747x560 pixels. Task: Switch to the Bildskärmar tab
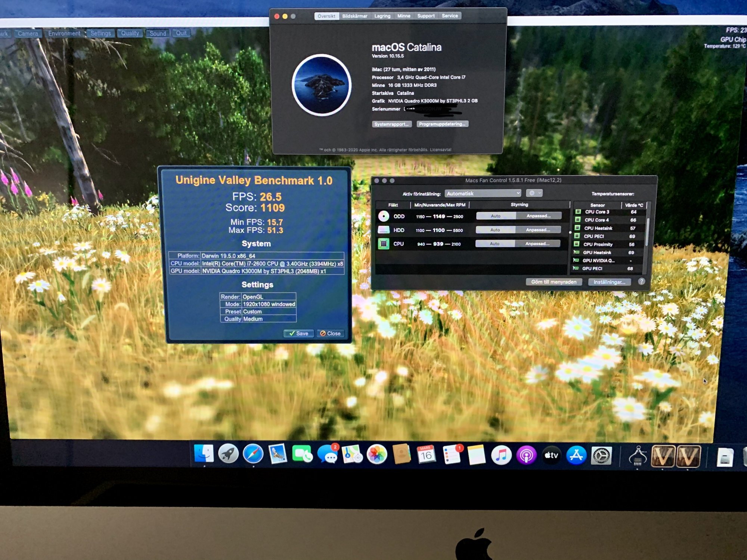pos(354,16)
